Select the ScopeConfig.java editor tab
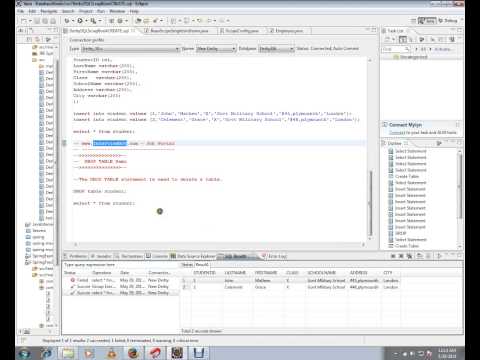Screen dimensions: 480x360 [x=242, y=31]
